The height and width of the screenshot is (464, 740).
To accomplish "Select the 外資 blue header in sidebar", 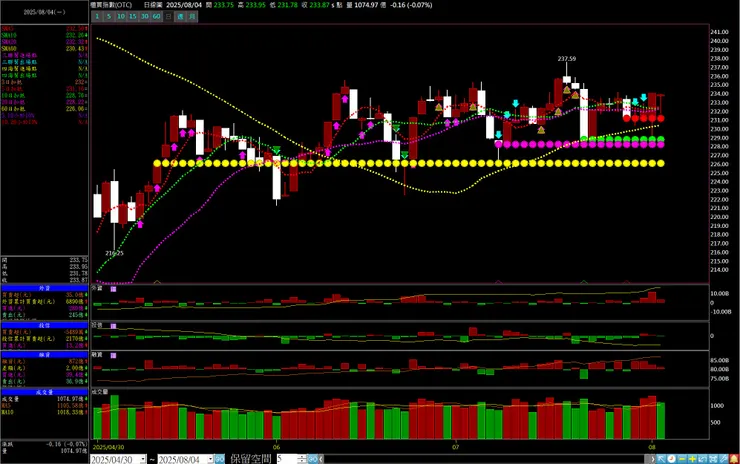I will (x=44, y=287).
